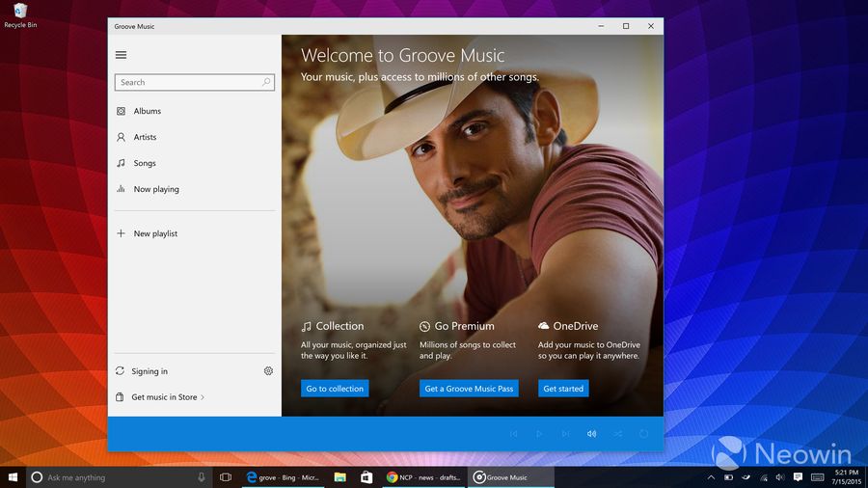
Task: Click the Signing in text
Action: click(149, 371)
